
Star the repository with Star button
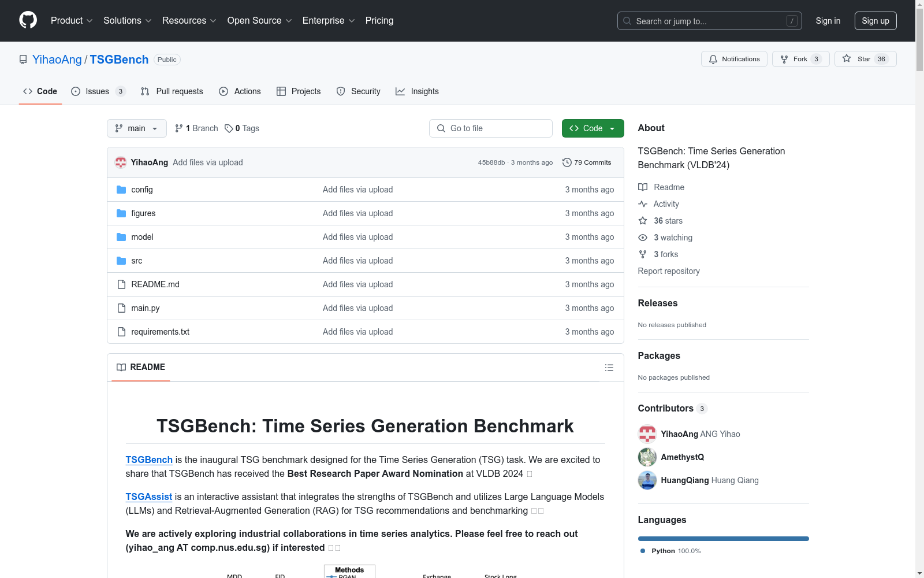click(x=865, y=59)
